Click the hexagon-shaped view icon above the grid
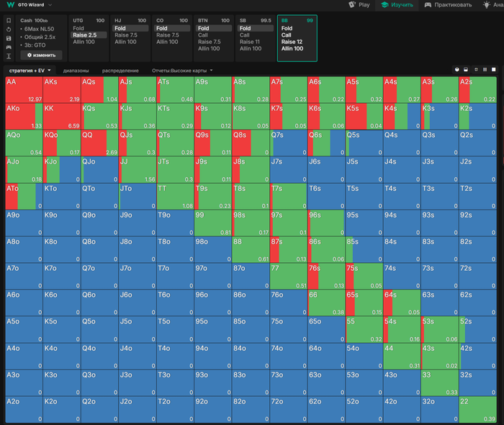 [x=456, y=70]
